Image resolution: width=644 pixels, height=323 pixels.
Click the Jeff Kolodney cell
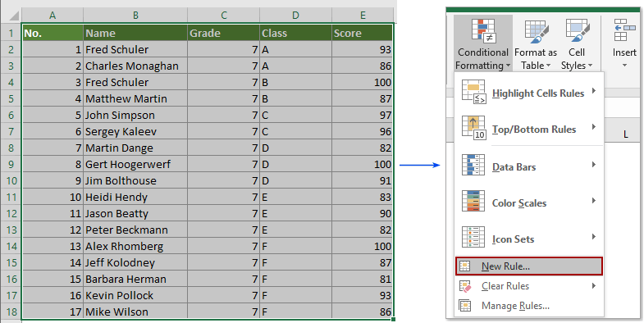click(x=135, y=262)
